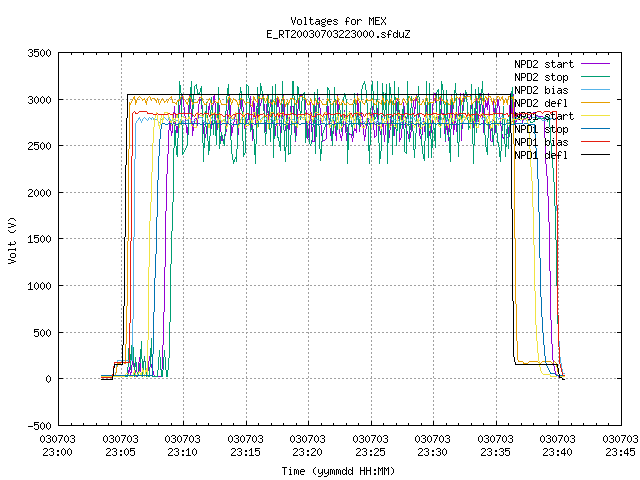Image resolution: width=640 pixels, height=480 pixels.
Task: Click the 23:40 time tick label
Action: (557, 452)
